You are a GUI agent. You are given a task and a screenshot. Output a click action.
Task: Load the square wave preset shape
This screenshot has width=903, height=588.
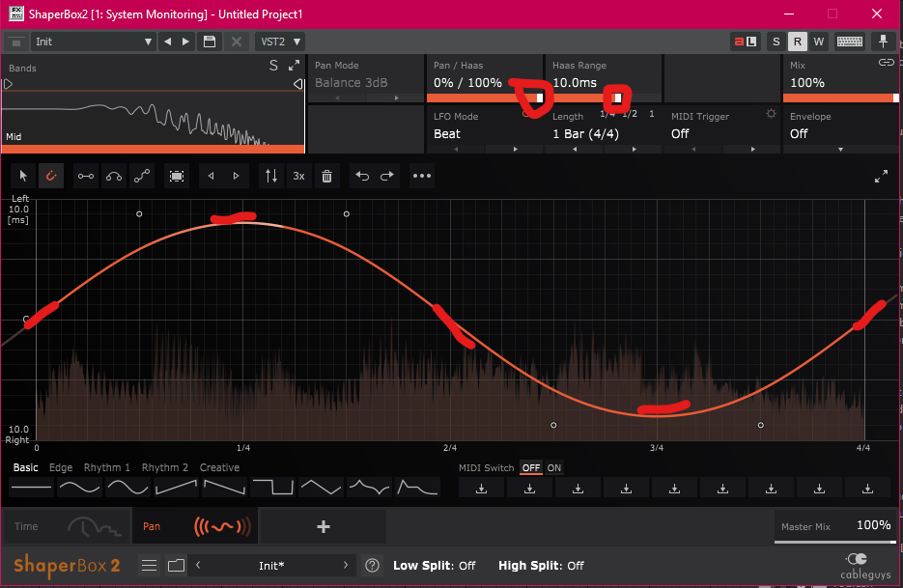coord(272,488)
